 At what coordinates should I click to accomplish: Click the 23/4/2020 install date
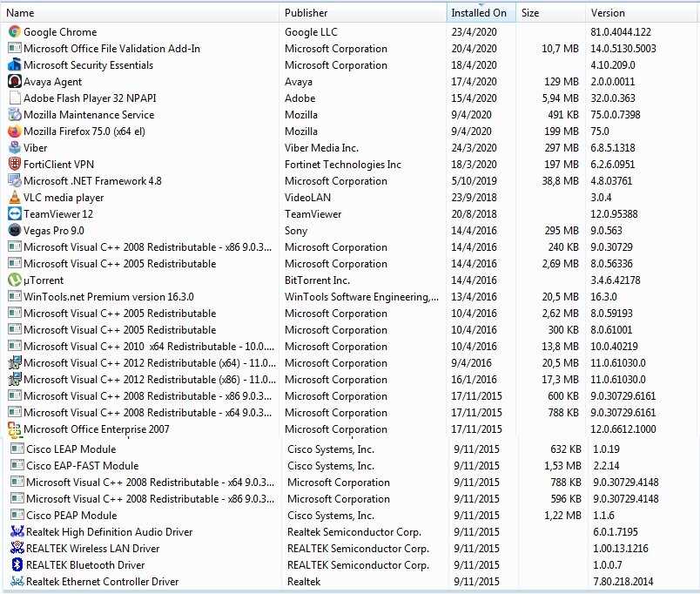[x=474, y=32]
